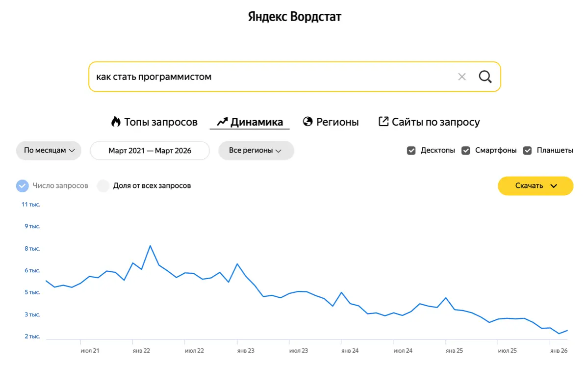Open the По месяцам dropdown
This screenshot has height=365, width=588.
point(49,151)
